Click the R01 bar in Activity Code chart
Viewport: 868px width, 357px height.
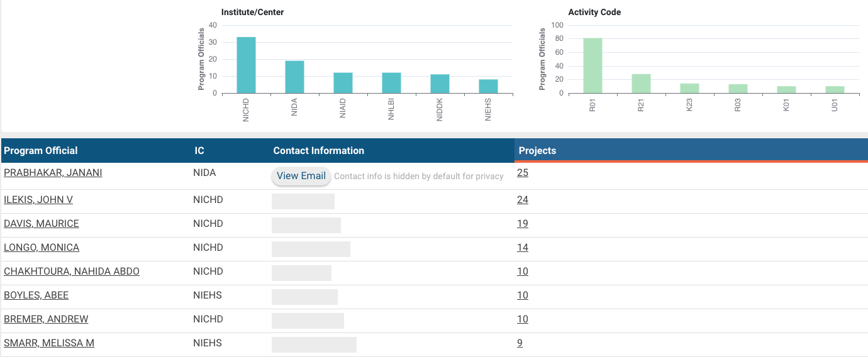click(593, 66)
